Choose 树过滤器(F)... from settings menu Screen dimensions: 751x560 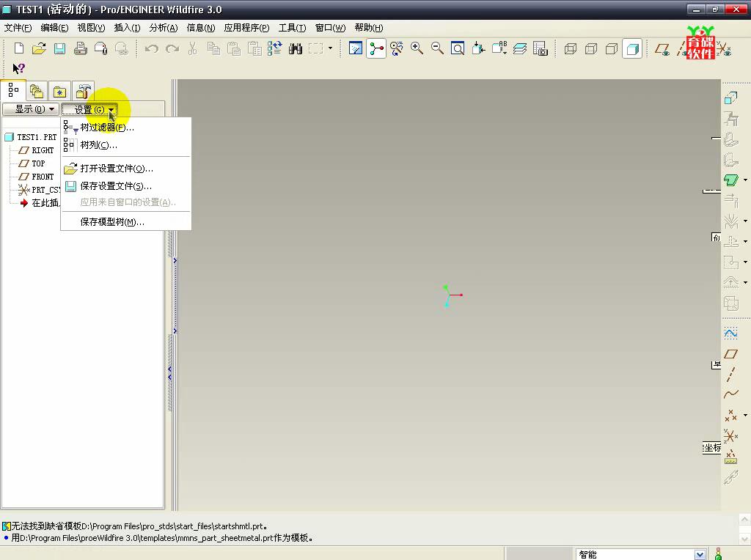[125, 128]
